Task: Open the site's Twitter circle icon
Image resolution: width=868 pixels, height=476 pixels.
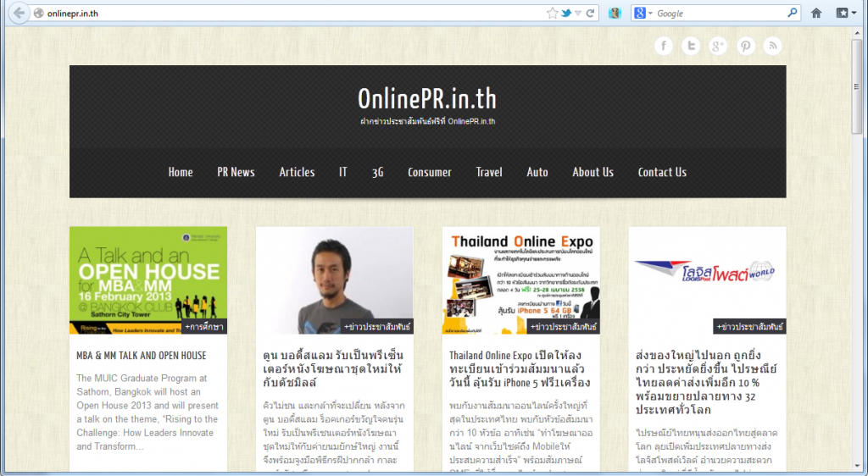Action: (x=691, y=46)
